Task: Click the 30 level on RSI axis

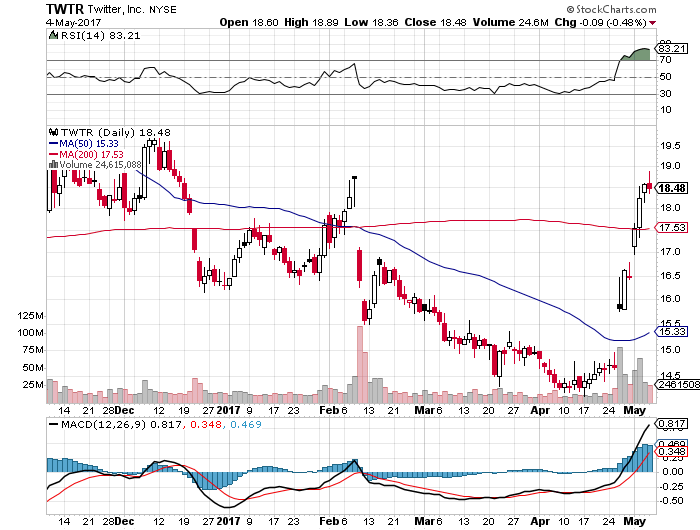Action: [665, 93]
